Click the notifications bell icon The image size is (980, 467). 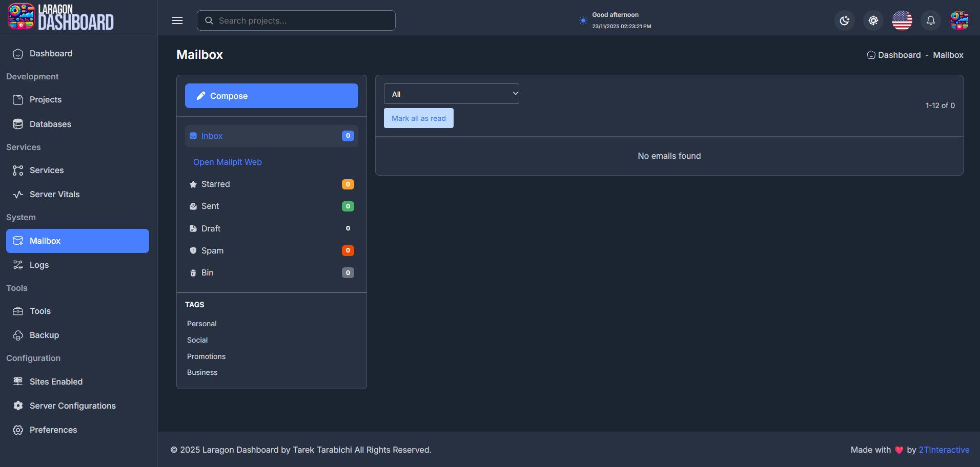tap(930, 20)
